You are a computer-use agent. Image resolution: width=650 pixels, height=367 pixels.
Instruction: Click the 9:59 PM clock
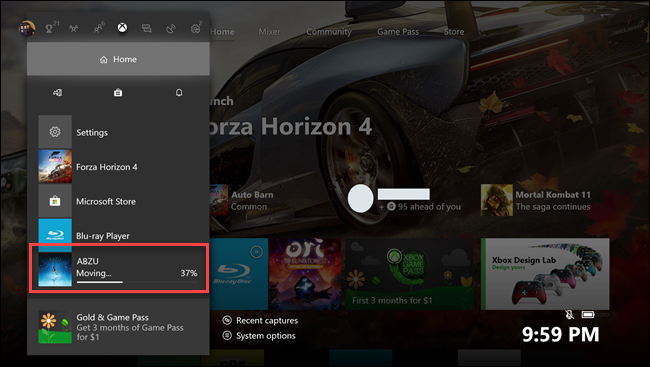(x=560, y=334)
